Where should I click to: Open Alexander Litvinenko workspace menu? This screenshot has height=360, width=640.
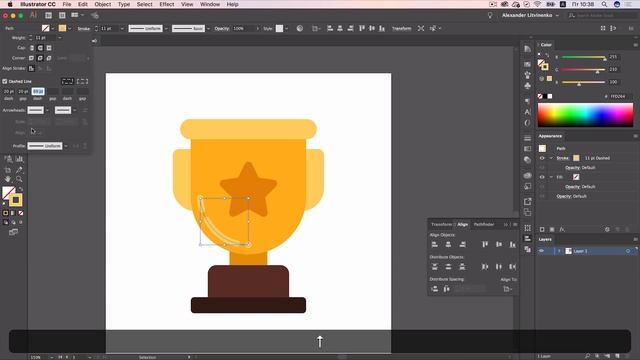point(530,15)
